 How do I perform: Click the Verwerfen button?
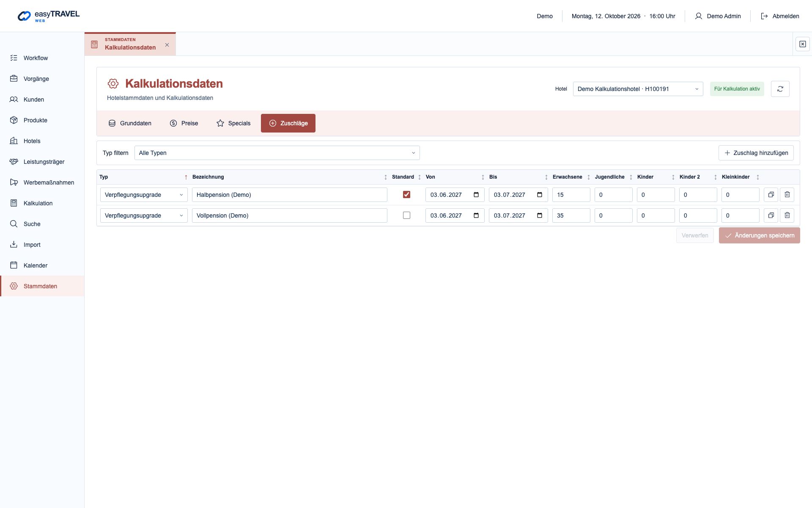[x=695, y=235]
